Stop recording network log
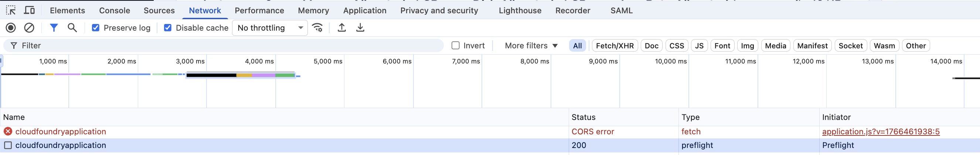 pyautogui.click(x=11, y=28)
